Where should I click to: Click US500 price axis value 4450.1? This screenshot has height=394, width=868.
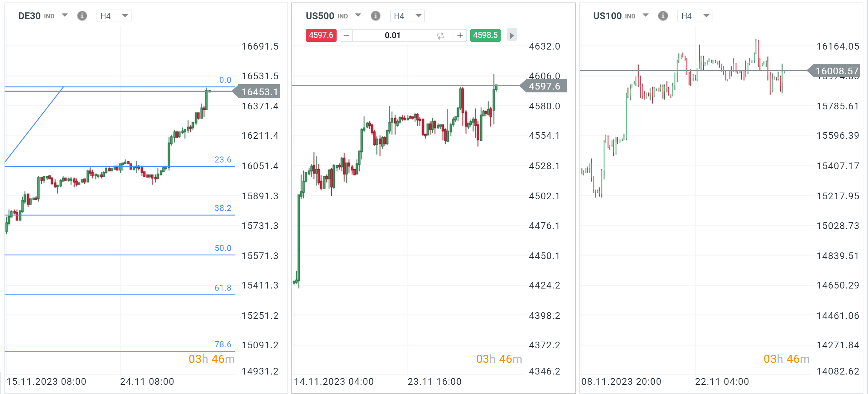point(544,256)
